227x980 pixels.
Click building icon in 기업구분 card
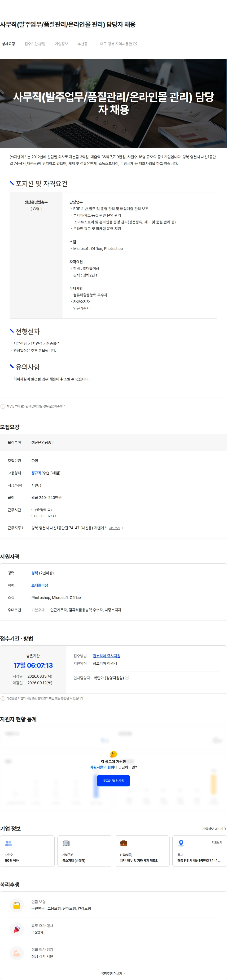pyautogui.click(x=66, y=844)
